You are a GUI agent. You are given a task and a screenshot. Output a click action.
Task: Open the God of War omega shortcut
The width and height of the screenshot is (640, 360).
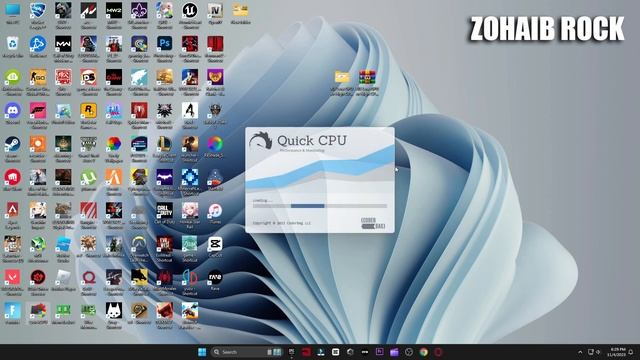click(89, 278)
